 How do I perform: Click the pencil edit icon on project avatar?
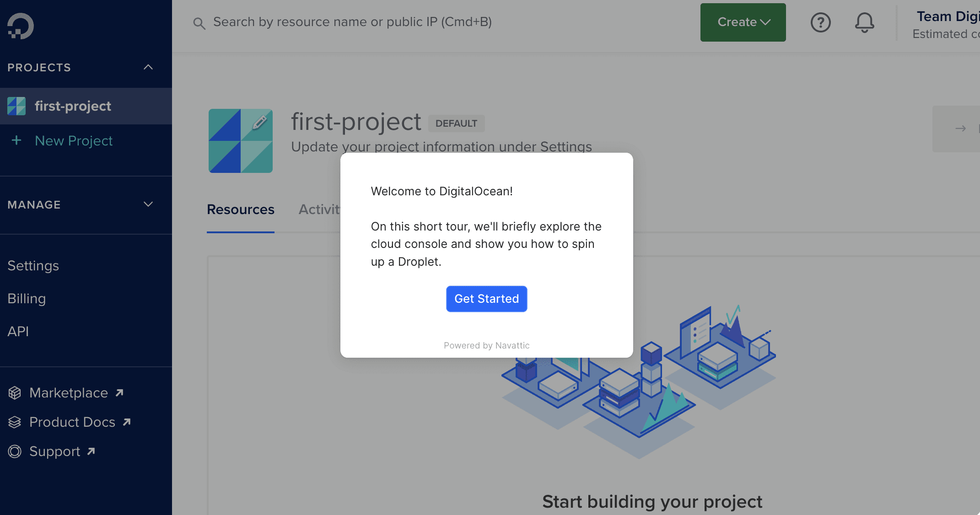coord(259,122)
